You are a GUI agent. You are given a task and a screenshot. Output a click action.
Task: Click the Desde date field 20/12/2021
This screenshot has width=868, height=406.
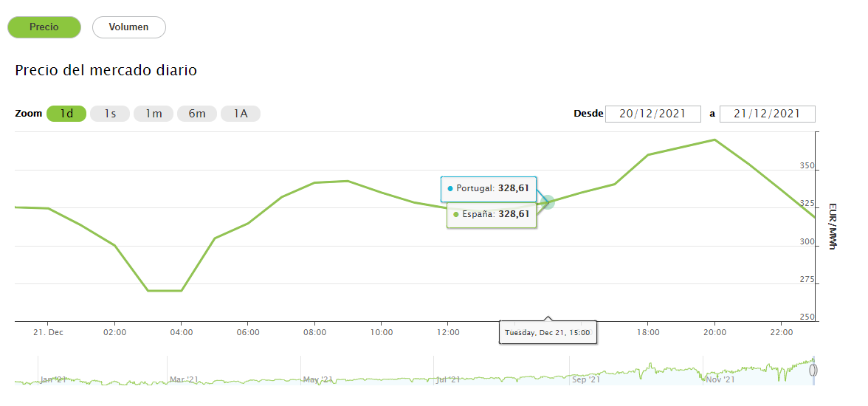pos(653,114)
